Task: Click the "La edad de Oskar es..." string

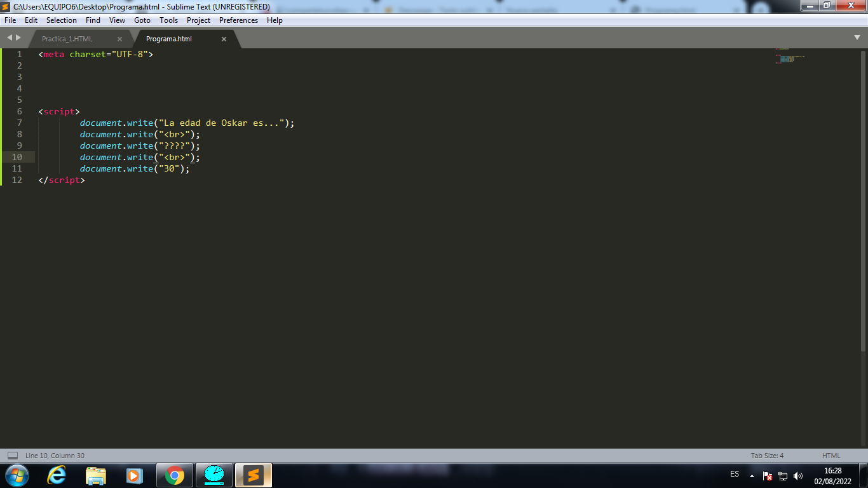Action: tap(222, 123)
